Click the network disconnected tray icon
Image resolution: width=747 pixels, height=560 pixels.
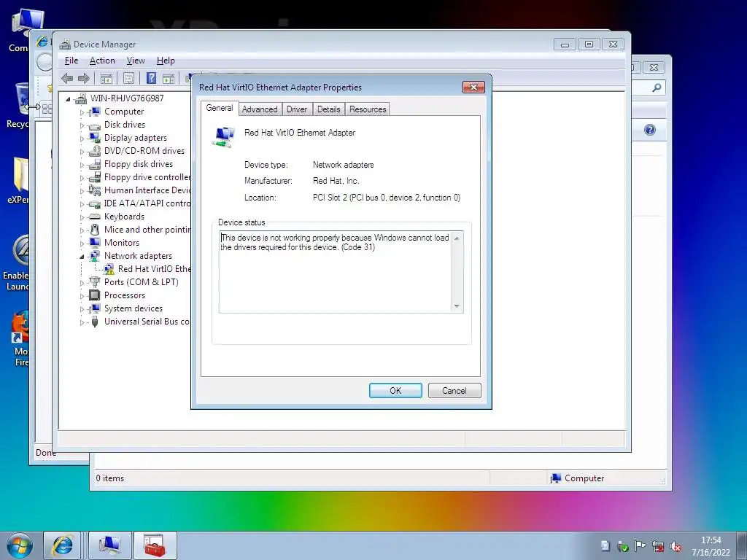(658, 546)
